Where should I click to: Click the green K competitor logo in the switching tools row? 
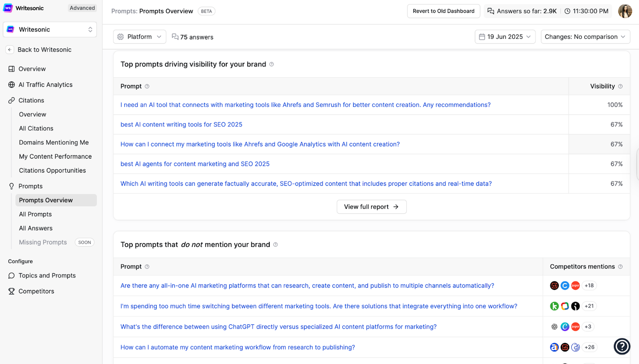[554, 306]
